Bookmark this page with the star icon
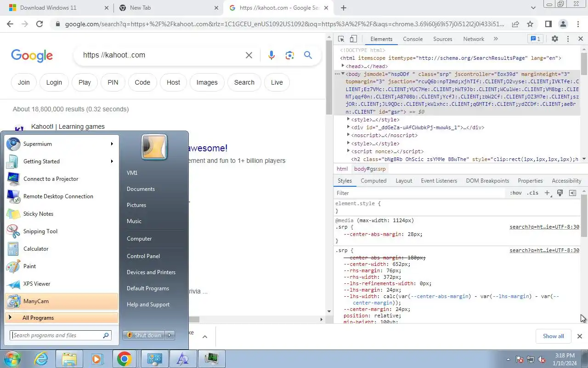The image size is (588, 368). click(x=530, y=24)
